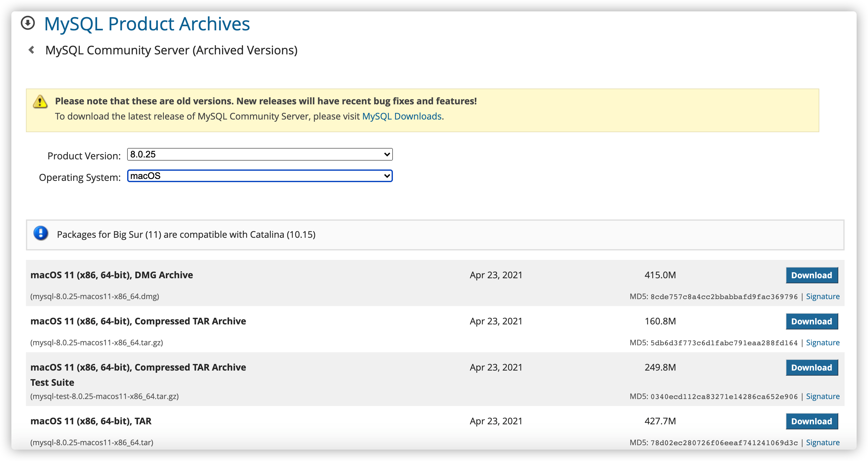The height and width of the screenshot is (461, 868).
Task: Open the Product Version dropdown
Action: [x=260, y=155]
